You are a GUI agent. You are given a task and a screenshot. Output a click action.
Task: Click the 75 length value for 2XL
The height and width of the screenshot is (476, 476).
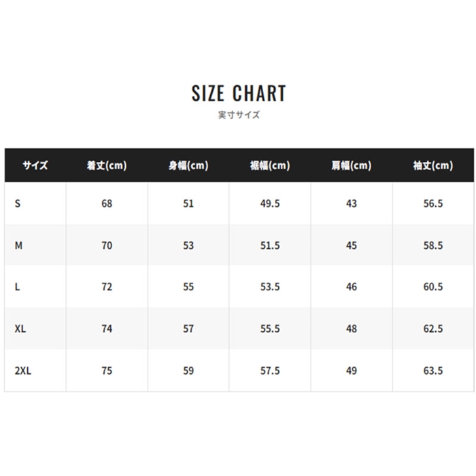click(107, 371)
